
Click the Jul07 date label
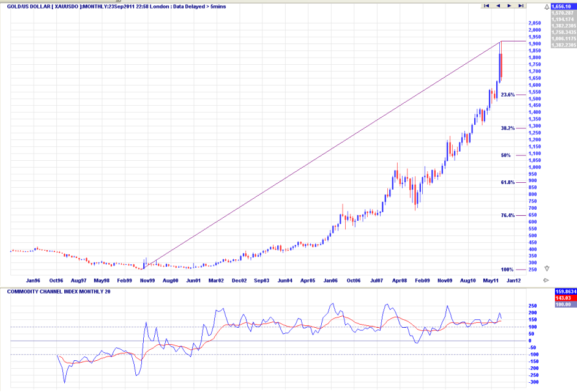click(376, 281)
